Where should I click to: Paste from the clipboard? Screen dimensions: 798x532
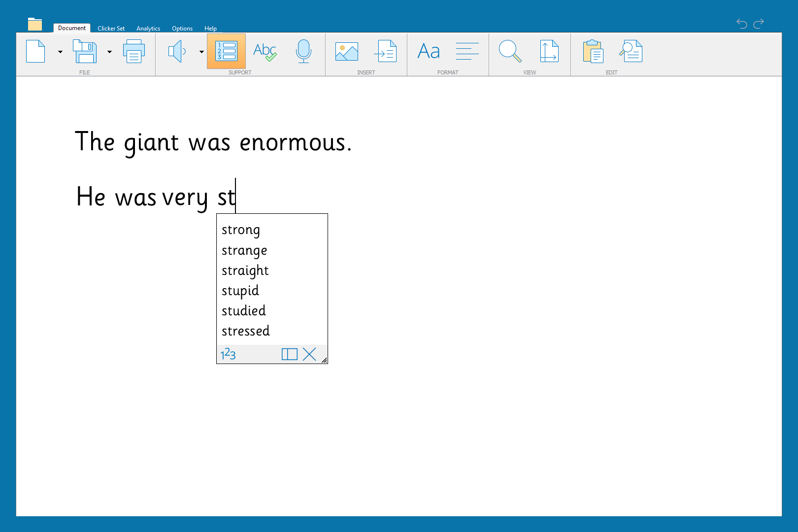pos(593,51)
